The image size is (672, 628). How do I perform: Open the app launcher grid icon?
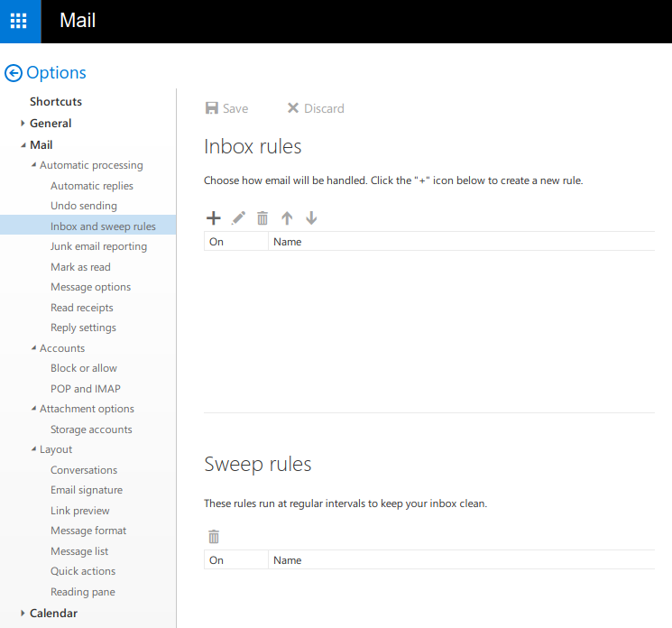(x=19, y=21)
